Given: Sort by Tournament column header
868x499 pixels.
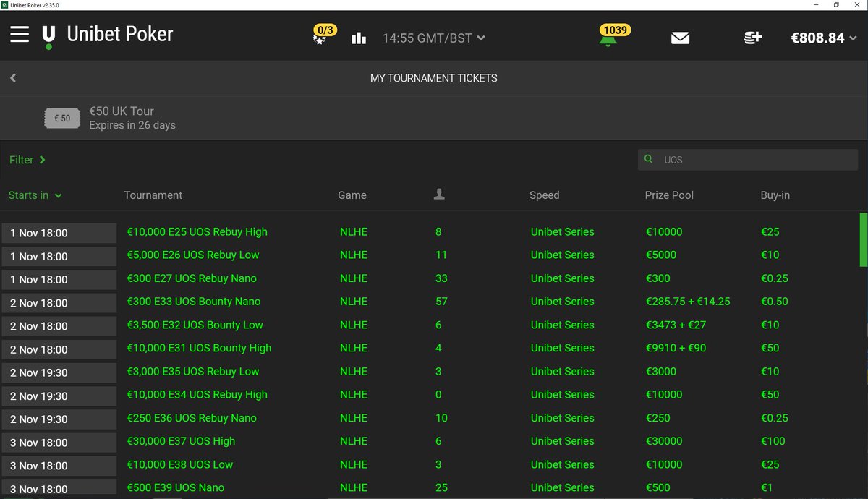Looking at the screenshot, I should click(x=153, y=195).
